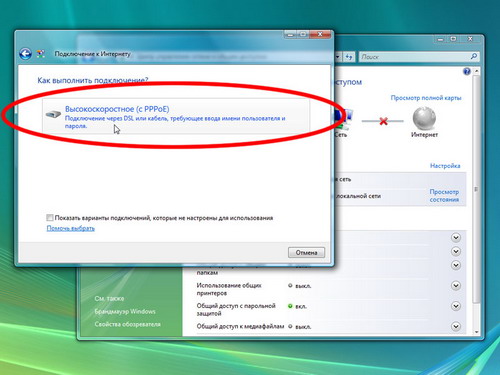This screenshot has height=375, width=500.
Task: Click the magnifier search icon in background window
Action: point(474,57)
